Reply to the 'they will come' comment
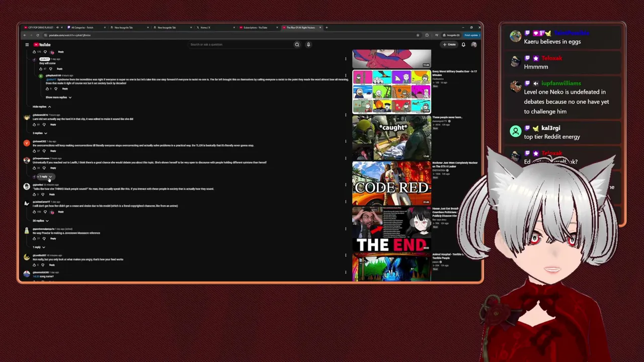 pyautogui.click(x=59, y=69)
